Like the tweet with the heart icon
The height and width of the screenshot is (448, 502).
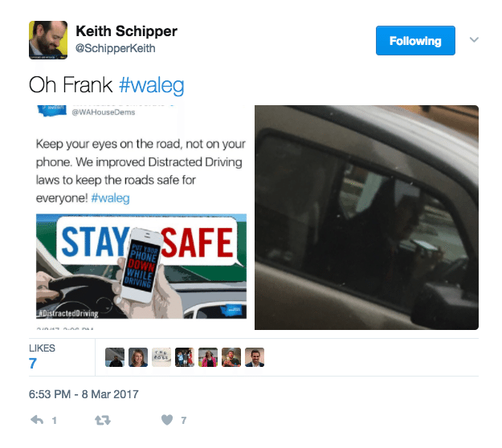point(167,420)
